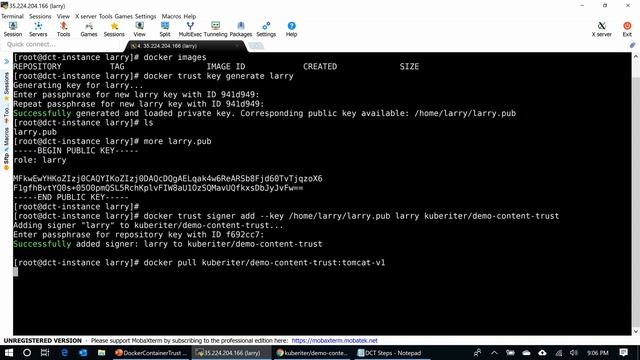The image size is (640, 360).
Task: Click the View toolbar icon
Action: [x=139, y=29]
